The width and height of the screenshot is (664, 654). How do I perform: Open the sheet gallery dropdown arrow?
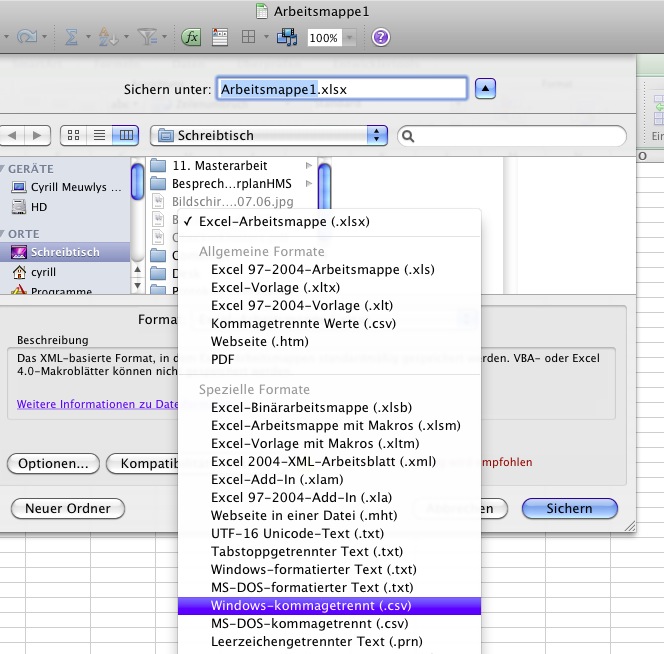(x=266, y=37)
